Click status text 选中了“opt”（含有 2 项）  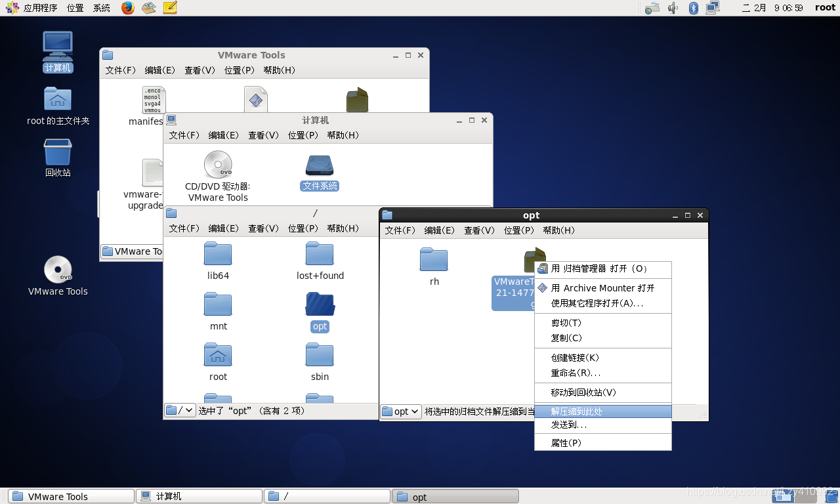252,411
